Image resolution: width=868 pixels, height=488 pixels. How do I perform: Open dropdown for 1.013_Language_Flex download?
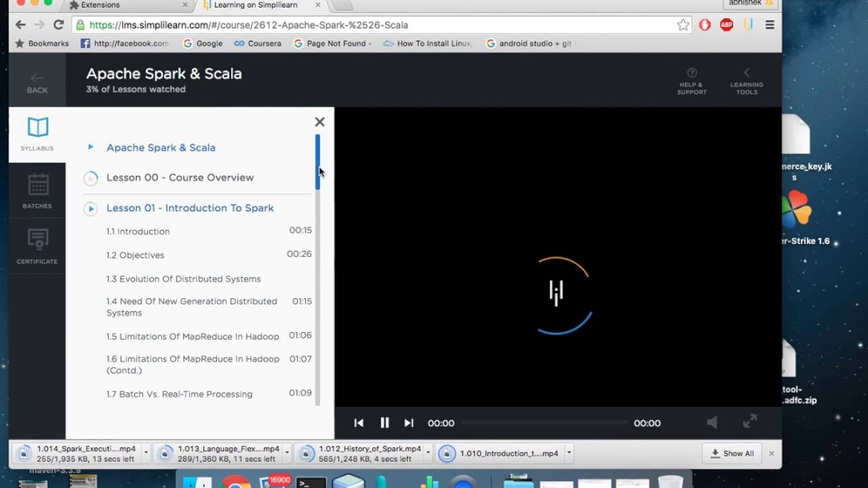pos(288,453)
